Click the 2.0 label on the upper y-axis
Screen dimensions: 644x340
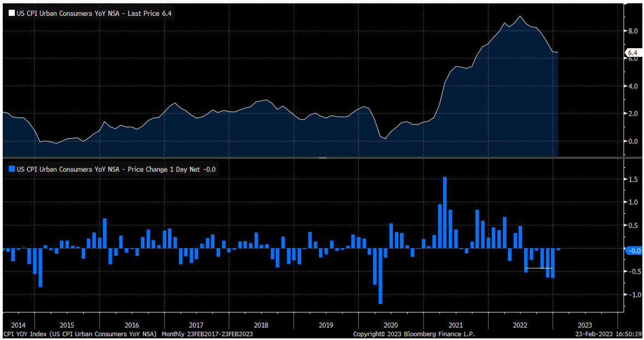633,114
